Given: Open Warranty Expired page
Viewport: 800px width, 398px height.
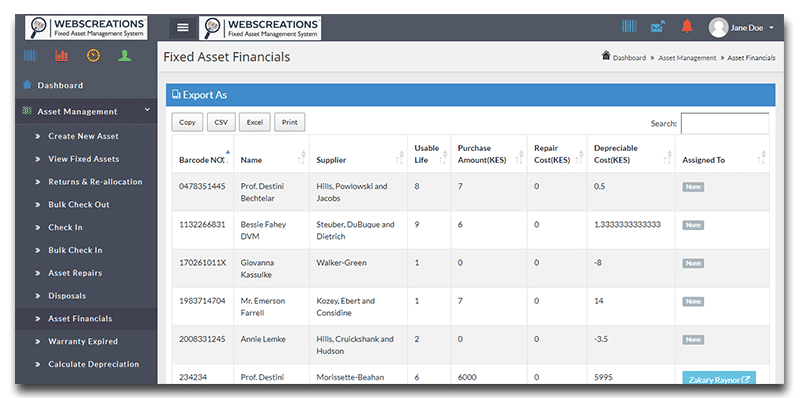Looking at the screenshot, I should tap(83, 341).
